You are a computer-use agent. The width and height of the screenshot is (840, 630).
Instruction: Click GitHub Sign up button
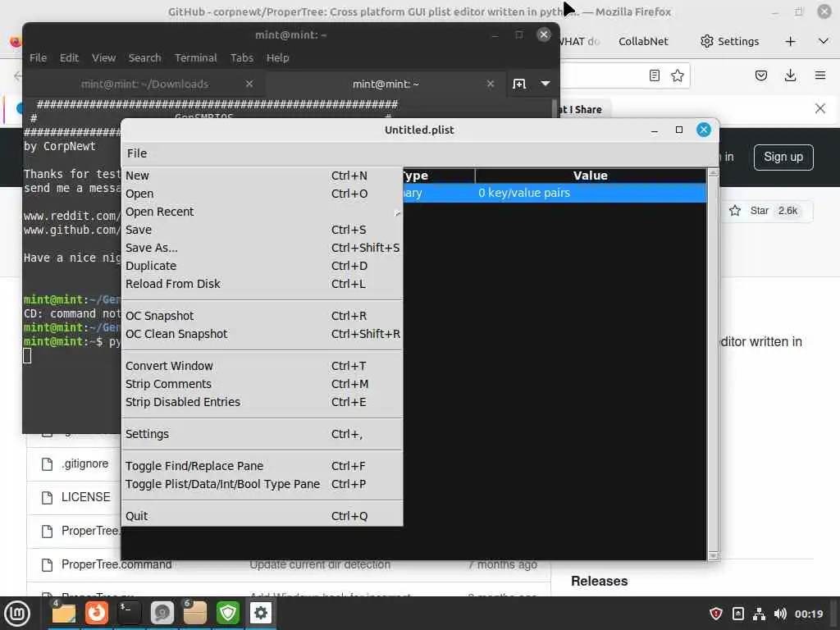(x=783, y=157)
